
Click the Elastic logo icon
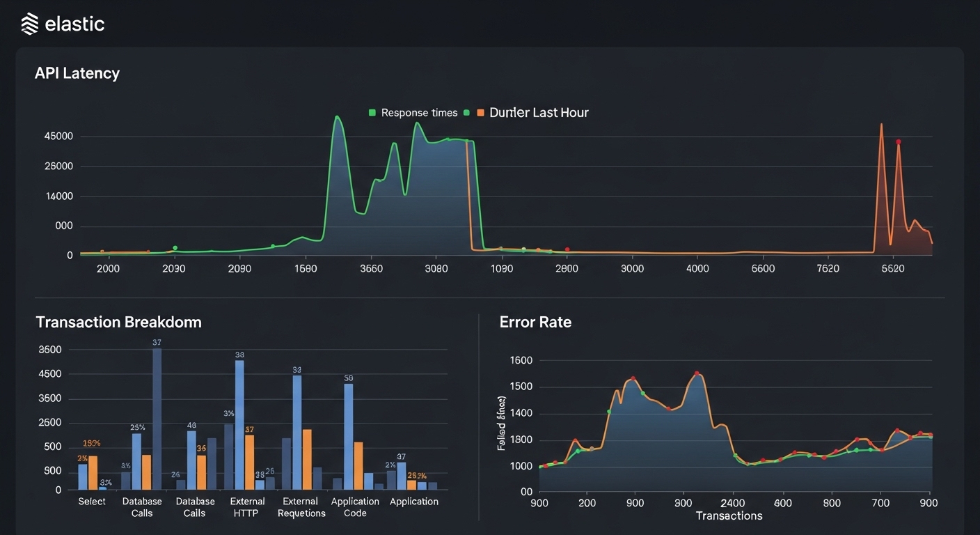pyautogui.click(x=28, y=23)
